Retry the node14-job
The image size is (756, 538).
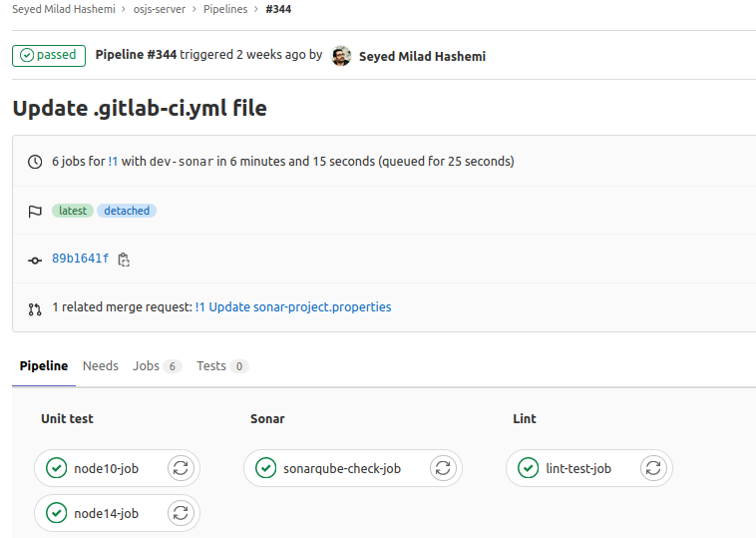(x=181, y=514)
